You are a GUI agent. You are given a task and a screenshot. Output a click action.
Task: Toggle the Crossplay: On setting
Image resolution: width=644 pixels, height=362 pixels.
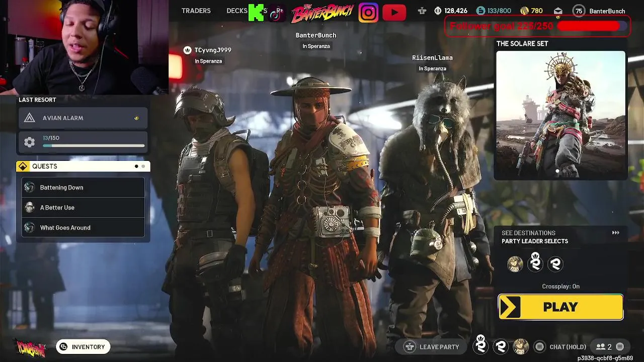(x=560, y=287)
